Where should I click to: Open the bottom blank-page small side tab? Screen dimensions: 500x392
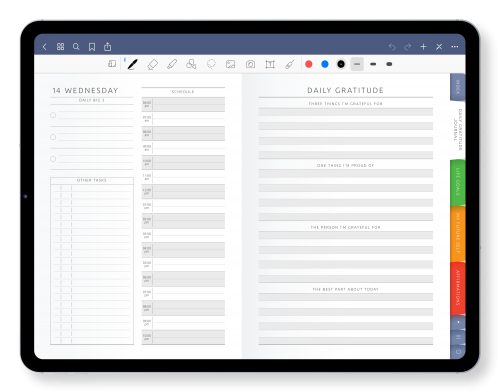[458, 351]
